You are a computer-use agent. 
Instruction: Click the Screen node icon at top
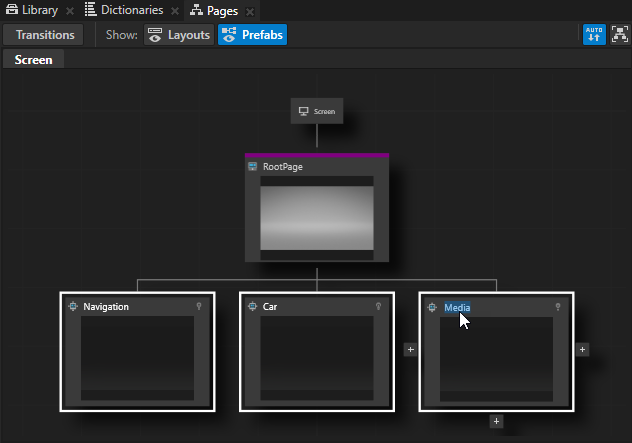coord(304,112)
